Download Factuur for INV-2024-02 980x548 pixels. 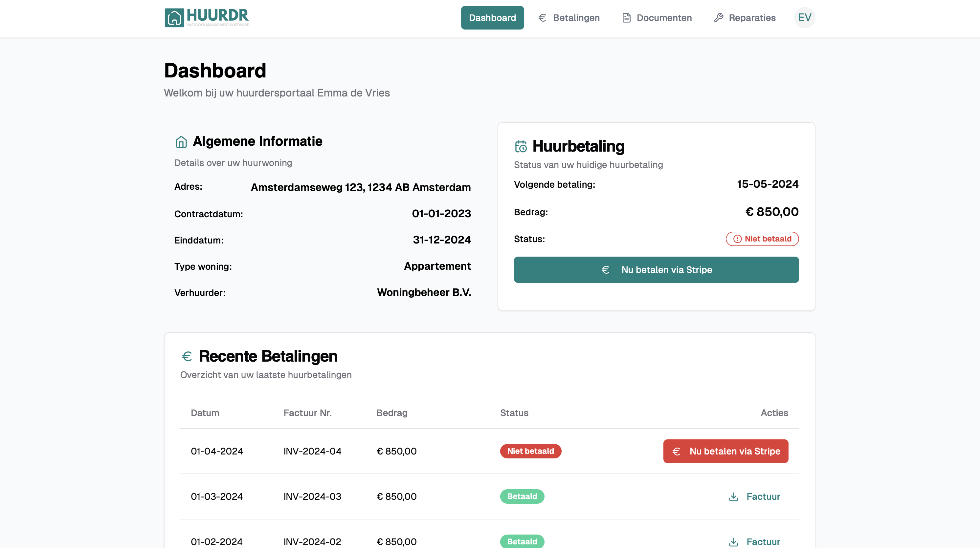(x=754, y=541)
